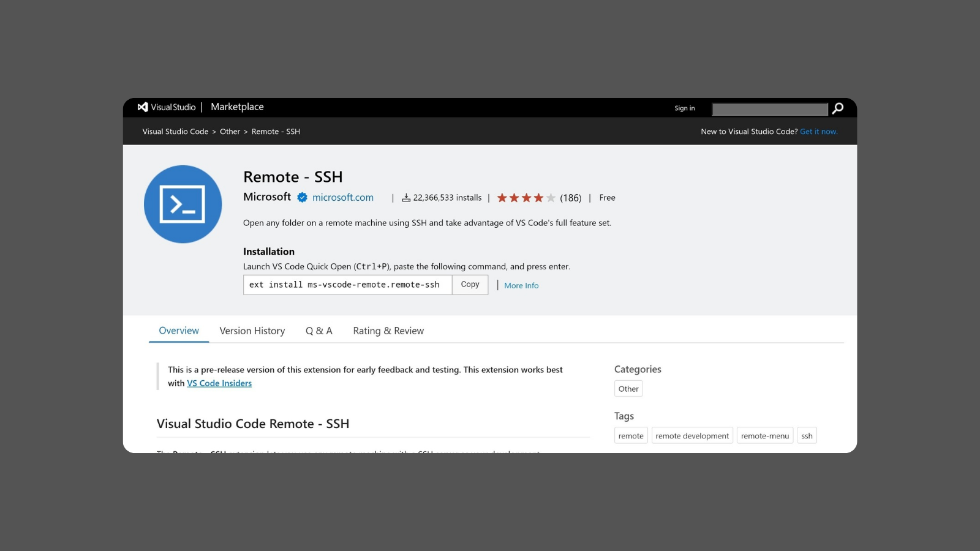Click the Remote - SSH breadcrumb text
The width and height of the screenshot is (980, 551).
coord(276,132)
